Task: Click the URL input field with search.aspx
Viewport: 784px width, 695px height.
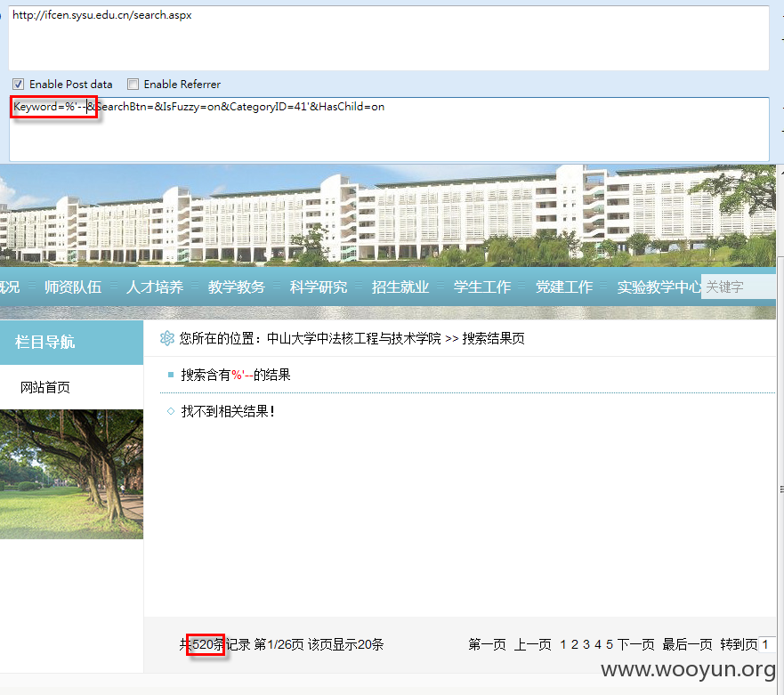Action: point(389,38)
